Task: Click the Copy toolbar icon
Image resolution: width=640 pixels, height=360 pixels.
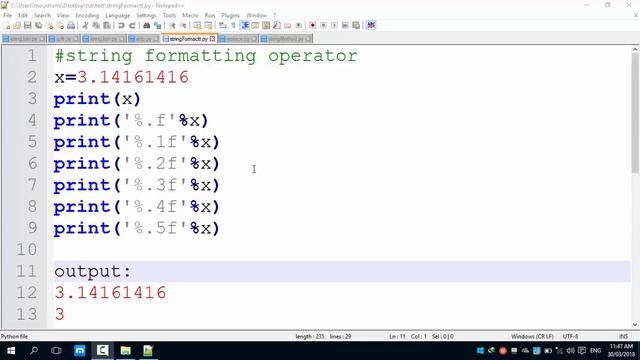Action: coord(96,25)
